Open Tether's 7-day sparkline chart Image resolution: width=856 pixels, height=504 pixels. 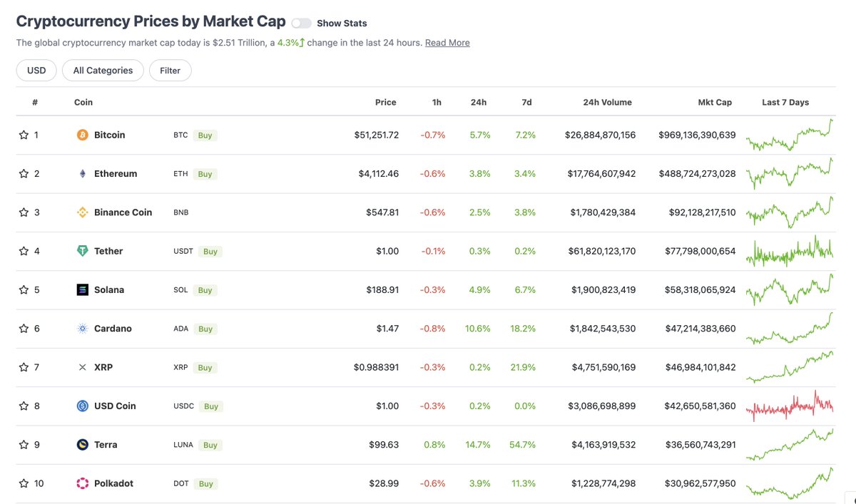point(790,251)
